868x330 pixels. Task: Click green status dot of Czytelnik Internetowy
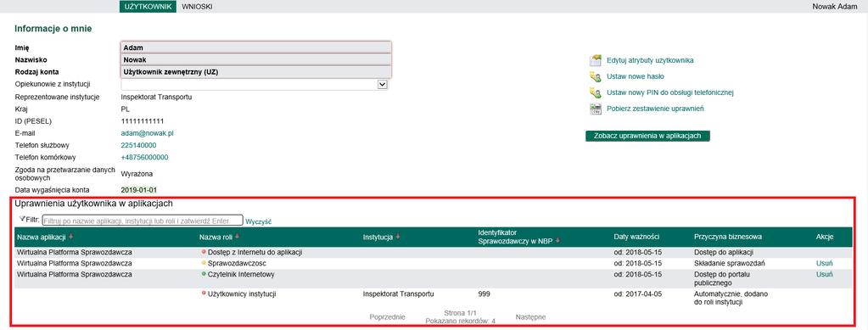pyautogui.click(x=204, y=274)
